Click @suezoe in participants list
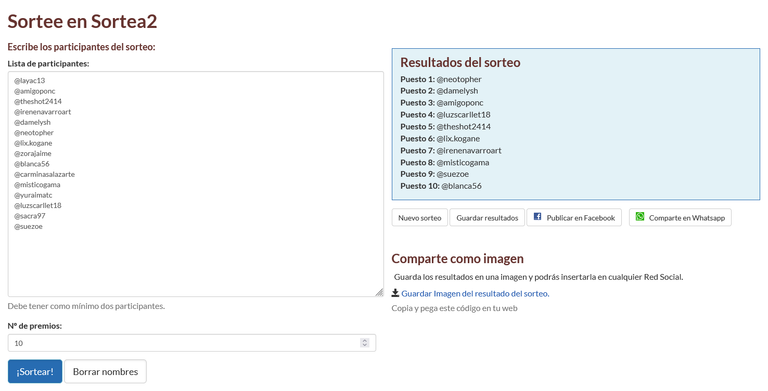The height and width of the screenshot is (391, 768). click(28, 226)
